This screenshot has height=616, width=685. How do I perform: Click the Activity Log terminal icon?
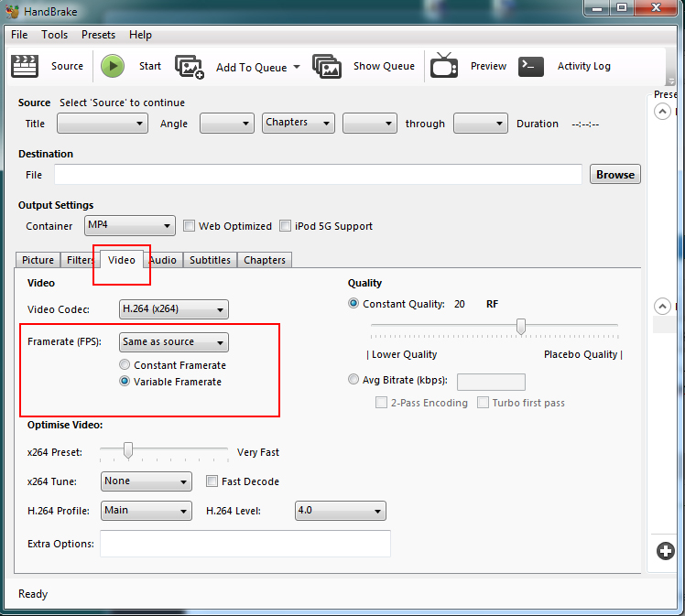[531, 66]
